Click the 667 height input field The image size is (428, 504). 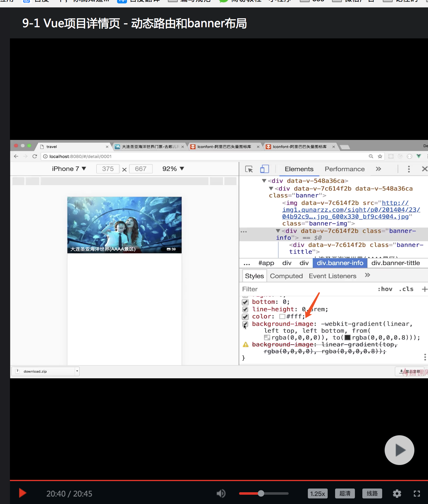click(141, 169)
